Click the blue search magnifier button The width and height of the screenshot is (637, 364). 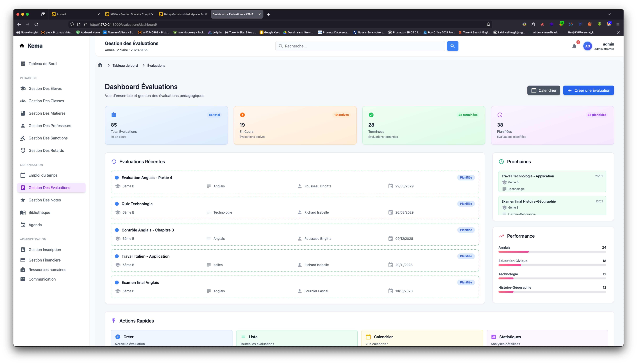[x=452, y=46]
